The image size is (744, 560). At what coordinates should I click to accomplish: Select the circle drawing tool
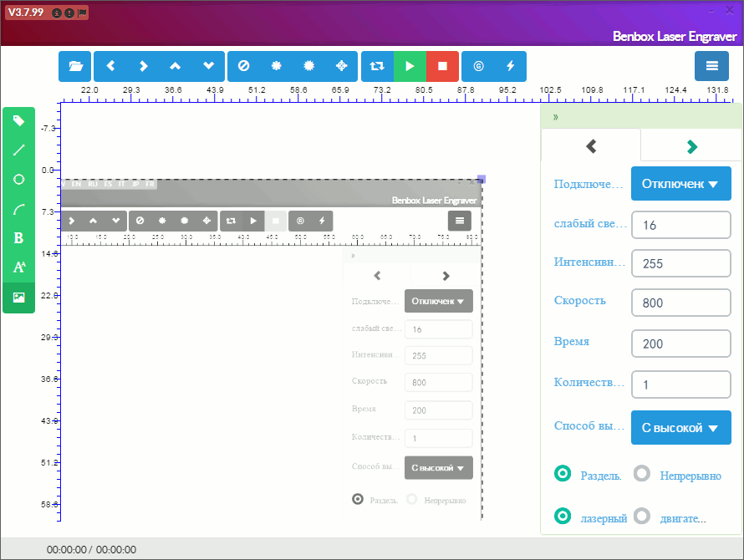click(x=18, y=180)
